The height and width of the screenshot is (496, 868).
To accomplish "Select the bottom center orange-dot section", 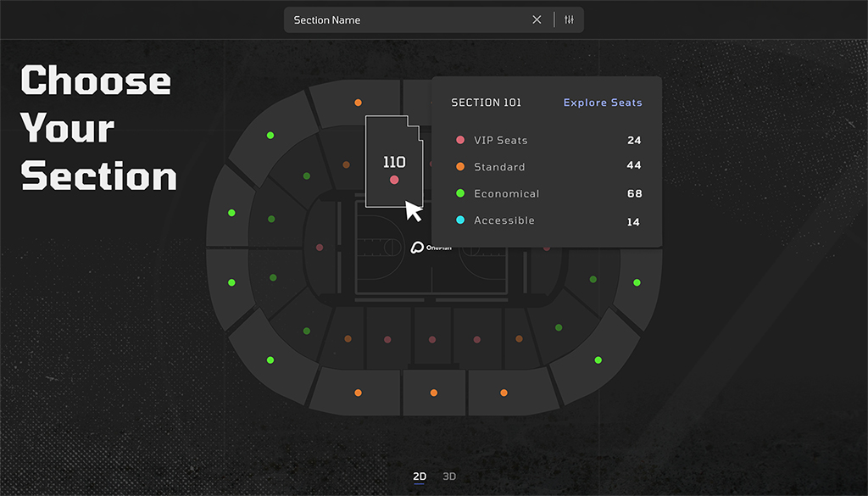I will click(x=434, y=393).
